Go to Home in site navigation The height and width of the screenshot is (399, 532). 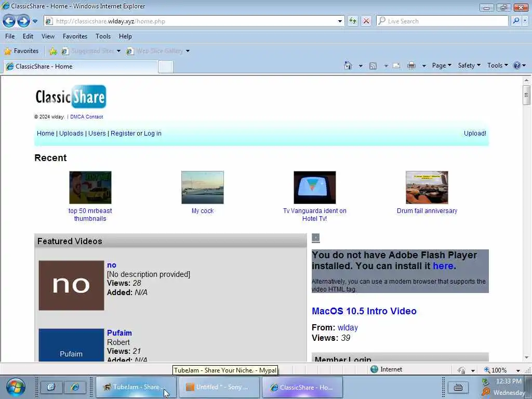46,134
